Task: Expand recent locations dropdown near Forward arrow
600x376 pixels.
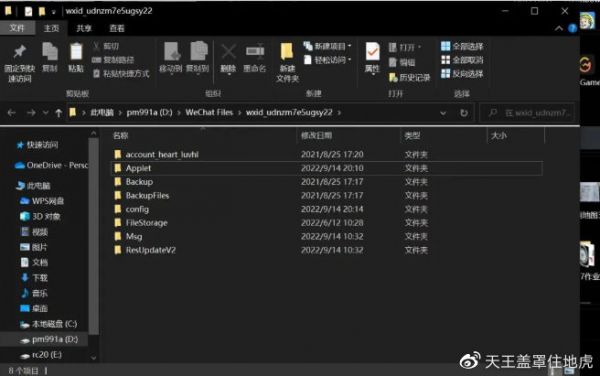Action: (x=46, y=113)
